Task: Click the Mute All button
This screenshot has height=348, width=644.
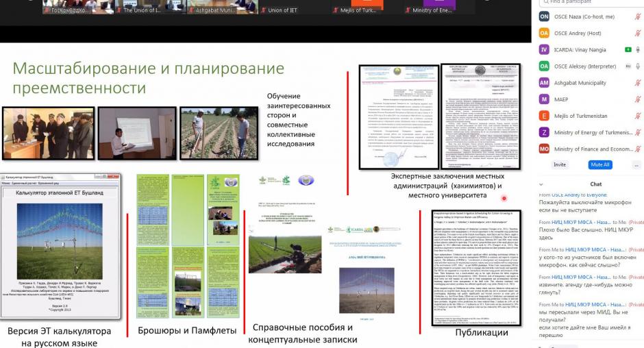Action: (x=600, y=165)
